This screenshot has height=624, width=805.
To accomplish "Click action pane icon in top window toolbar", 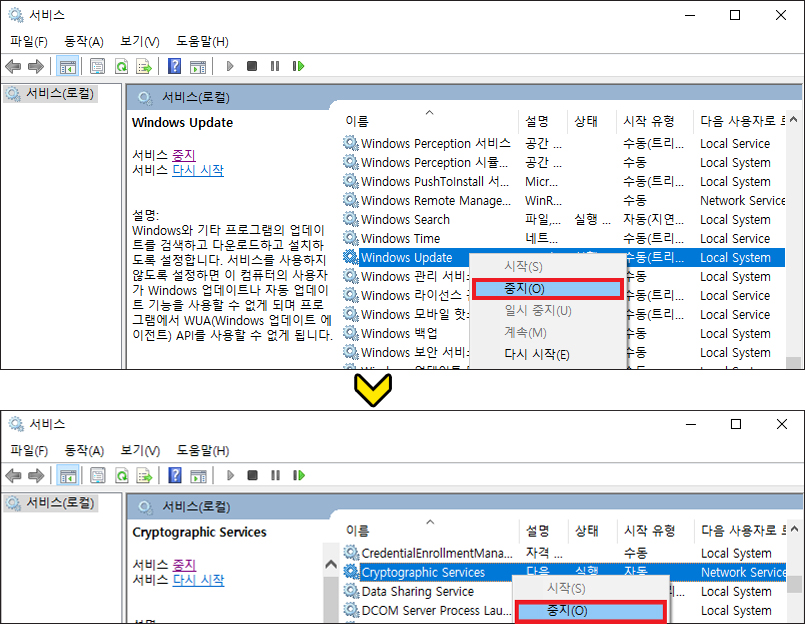I will pos(198,66).
